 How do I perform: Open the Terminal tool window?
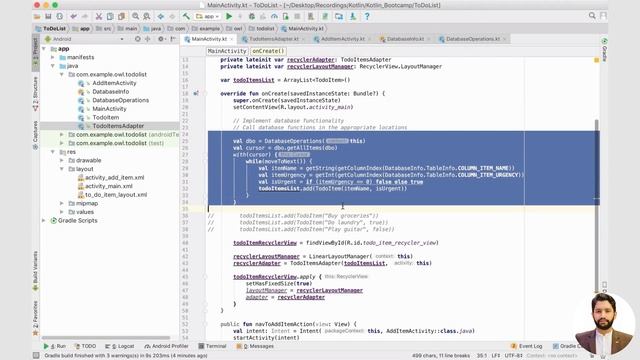point(212,346)
